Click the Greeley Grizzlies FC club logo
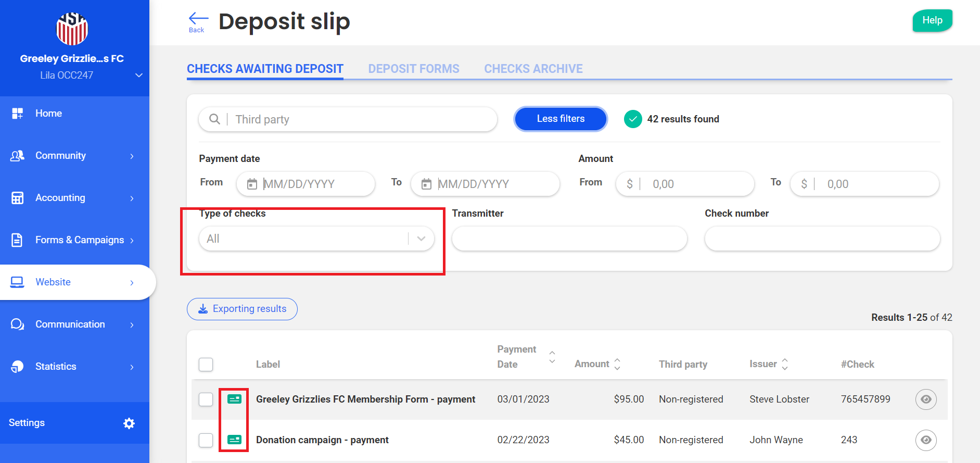 [x=72, y=29]
